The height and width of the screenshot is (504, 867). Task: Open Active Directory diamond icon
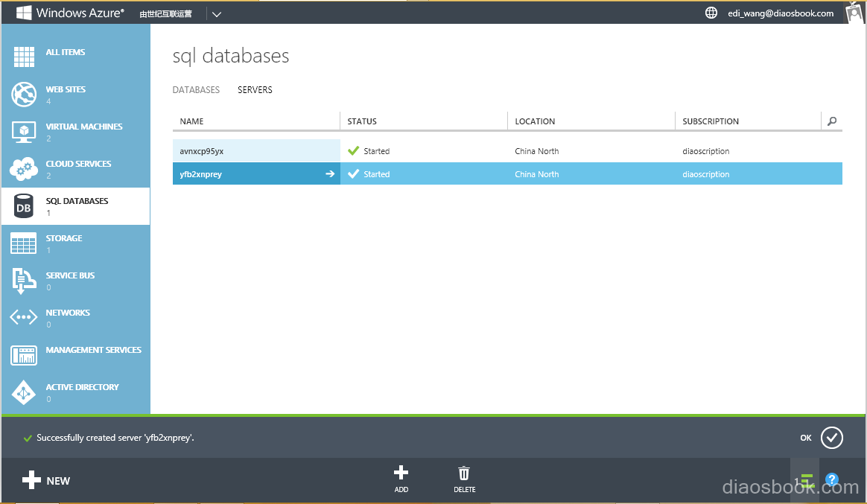point(24,392)
